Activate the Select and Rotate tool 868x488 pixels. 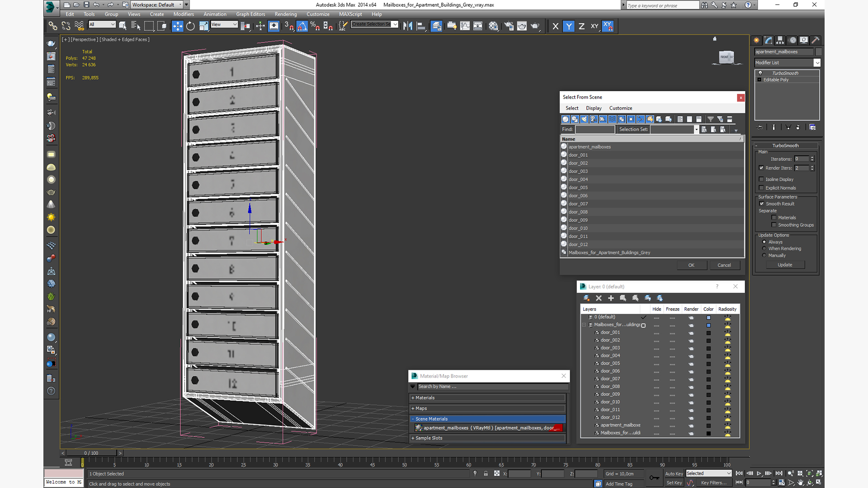[190, 26]
